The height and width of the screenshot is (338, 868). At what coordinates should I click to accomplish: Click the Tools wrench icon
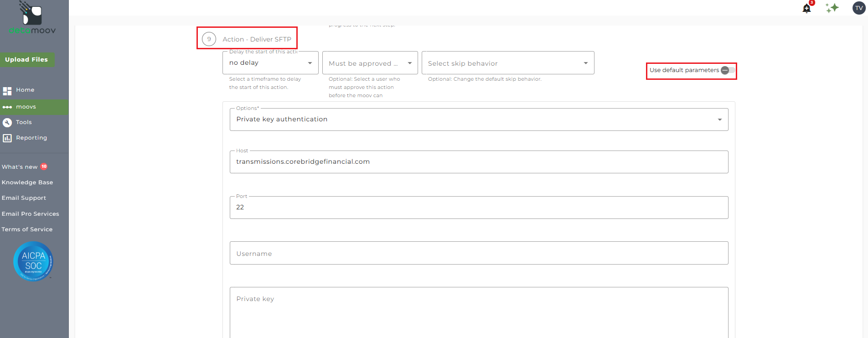pyautogui.click(x=7, y=122)
